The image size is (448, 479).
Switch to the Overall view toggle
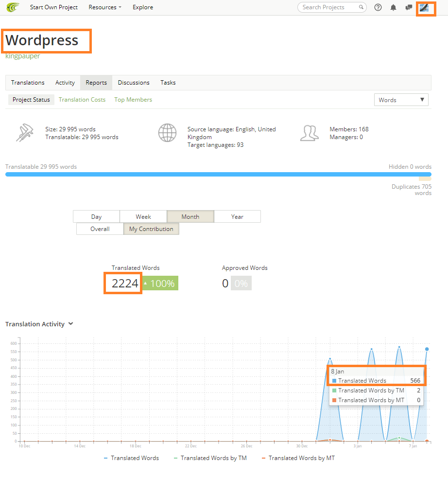pyautogui.click(x=100, y=229)
